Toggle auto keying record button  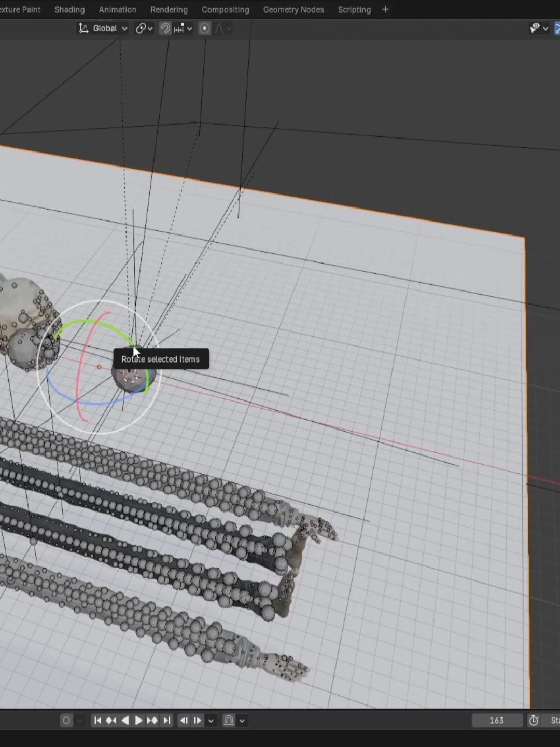coord(66,720)
